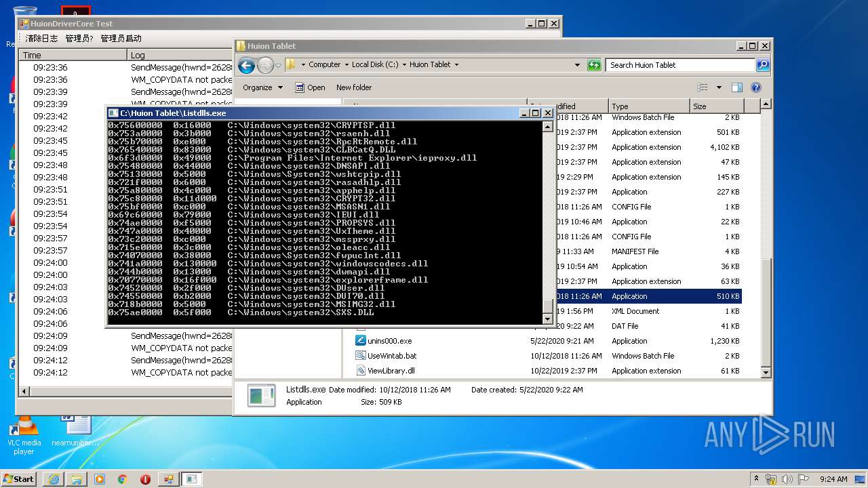Click 清除日志 (clear log) in HuionDriverCore

(41, 39)
